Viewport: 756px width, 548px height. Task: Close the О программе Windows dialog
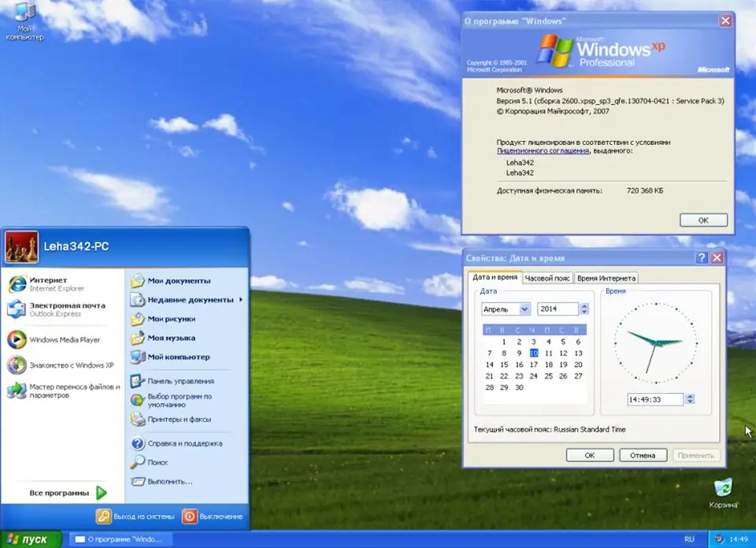(725, 20)
